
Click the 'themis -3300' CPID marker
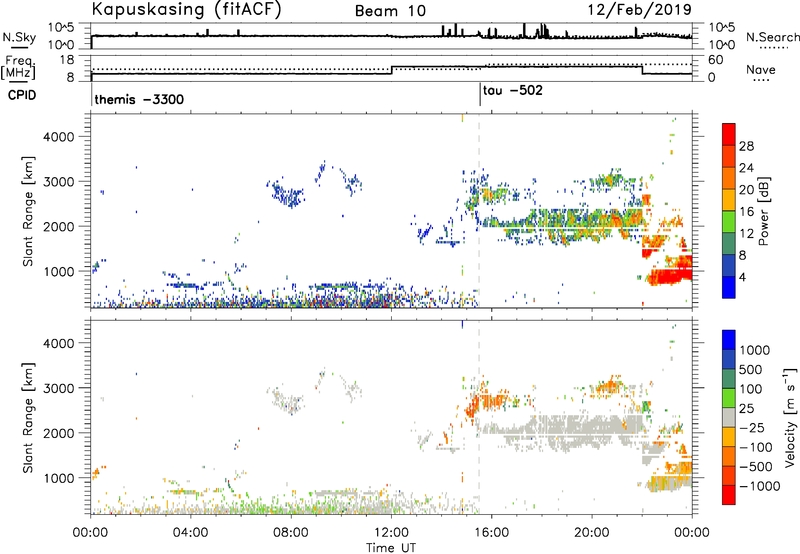[x=139, y=99]
